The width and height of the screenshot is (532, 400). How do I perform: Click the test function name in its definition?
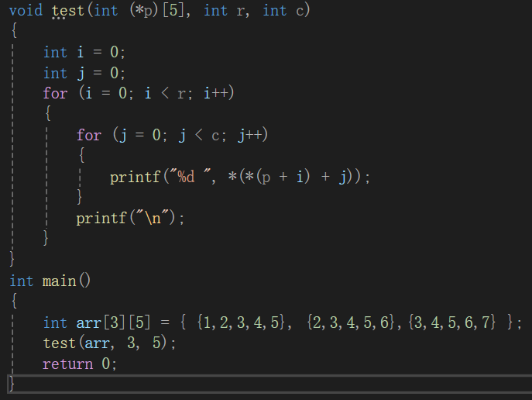pyautogui.click(x=68, y=11)
